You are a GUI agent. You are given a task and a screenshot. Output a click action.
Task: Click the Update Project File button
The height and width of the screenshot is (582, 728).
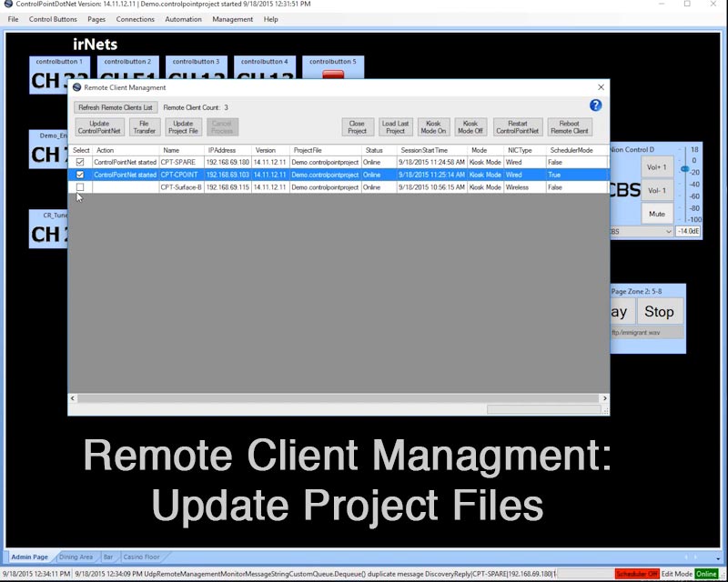pyautogui.click(x=183, y=127)
